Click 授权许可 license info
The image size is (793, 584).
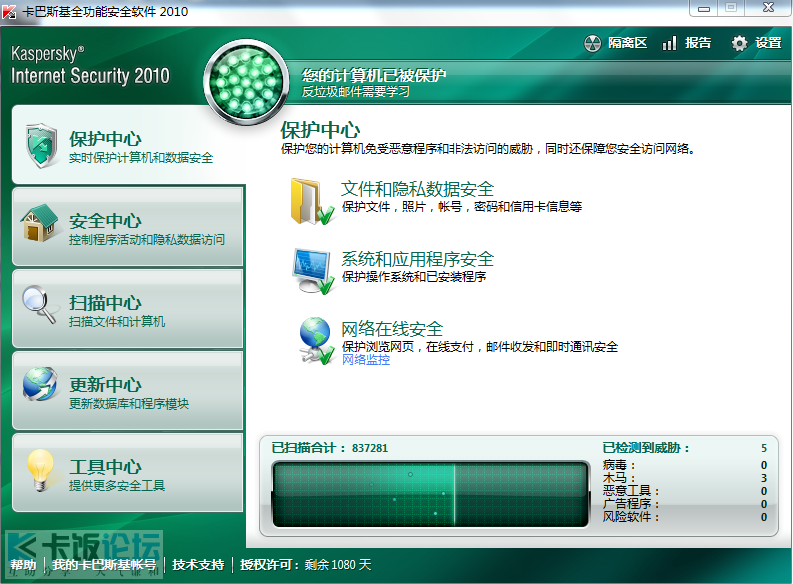(270, 565)
